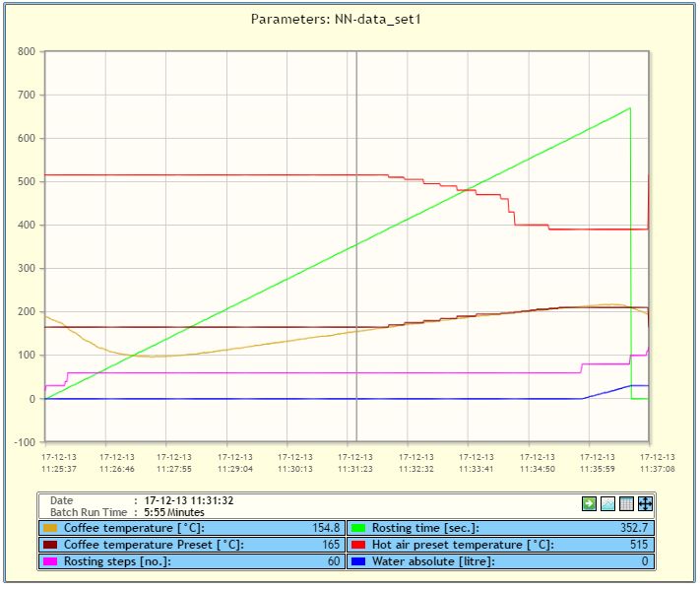Click the x-axis label 11:25:37
Image resolution: width=700 pixels, height=589 pixels.
(59, 469)
